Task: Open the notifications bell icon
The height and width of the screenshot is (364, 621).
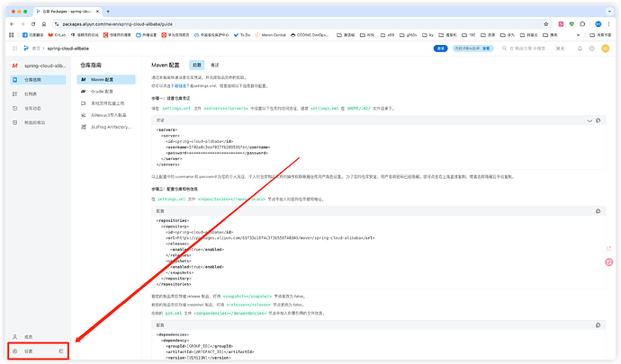Action: point(580,49)
